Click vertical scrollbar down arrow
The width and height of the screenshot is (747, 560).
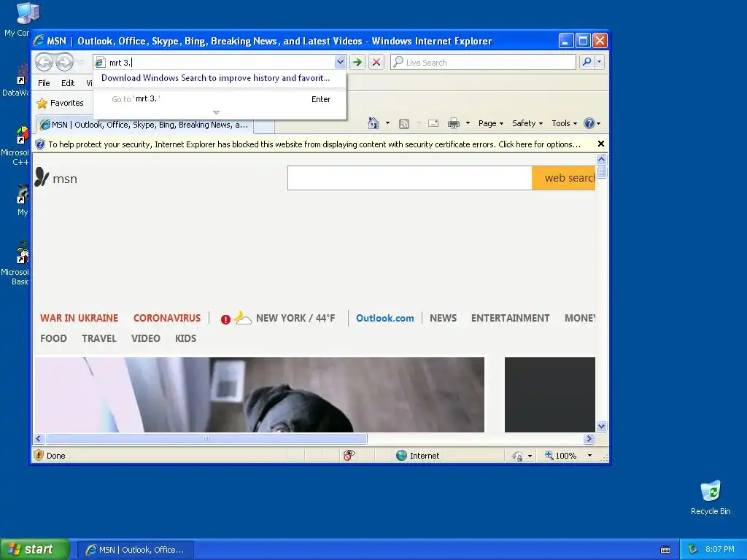pos(601,426)
